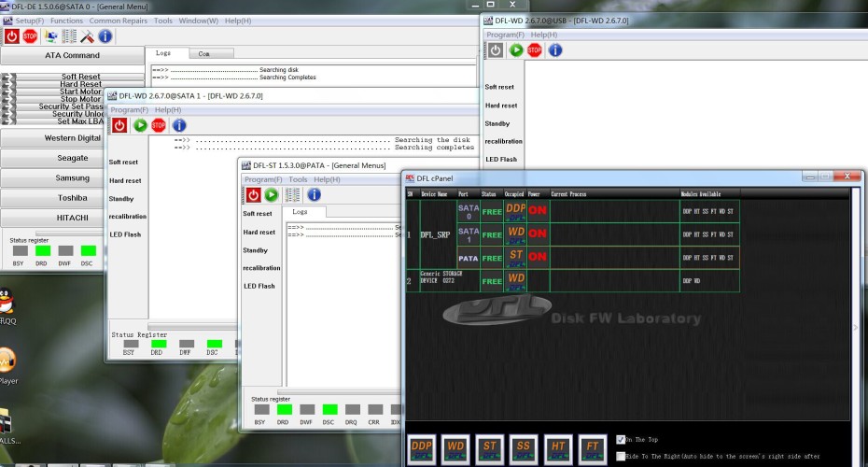
Task: Uncheck the On The Top checkbox
Action: [621, 439]
